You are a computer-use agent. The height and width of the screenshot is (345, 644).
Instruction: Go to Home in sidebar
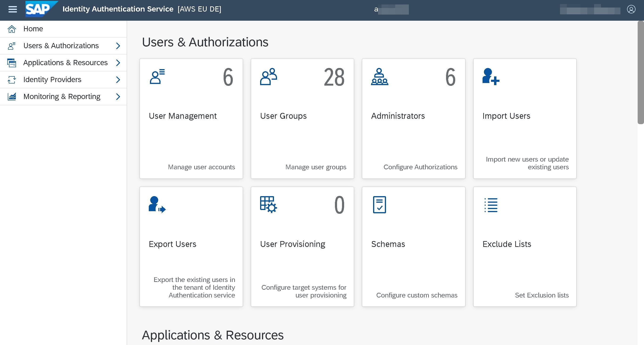click(63, 29)
